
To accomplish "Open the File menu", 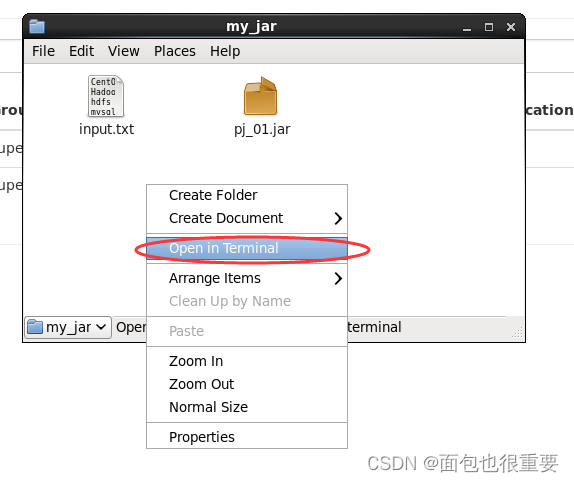I will coord(43,51).
